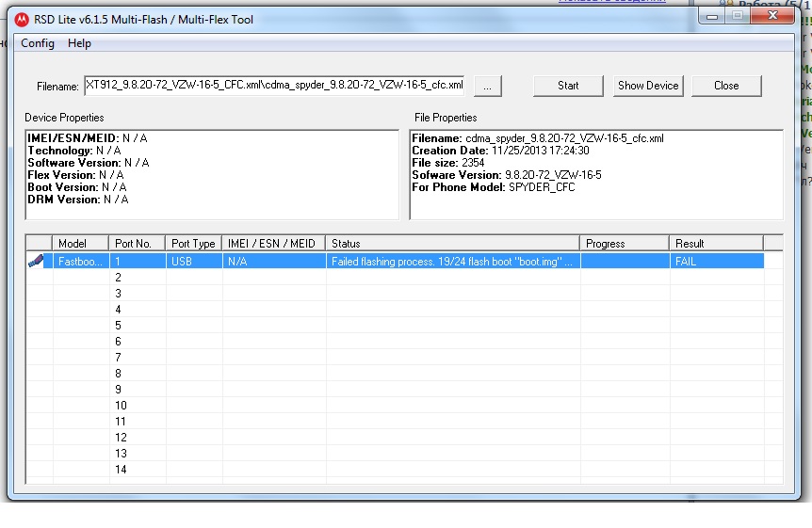Click the Result column header
Screen dimensions: 812x528
(x=716, y=243)
